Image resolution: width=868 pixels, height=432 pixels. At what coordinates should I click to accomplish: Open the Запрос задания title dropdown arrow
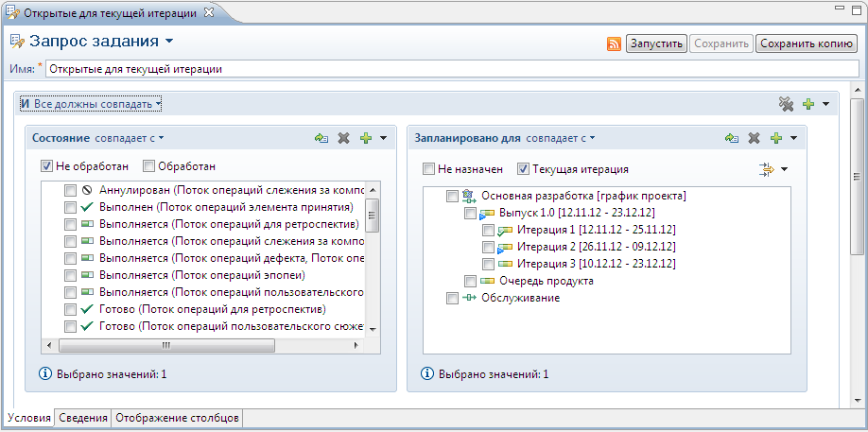click(x=169, y=42)
